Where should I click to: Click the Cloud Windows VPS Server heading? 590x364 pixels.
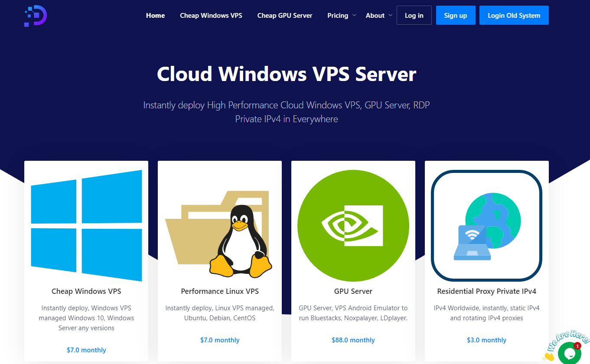point(287,74)
